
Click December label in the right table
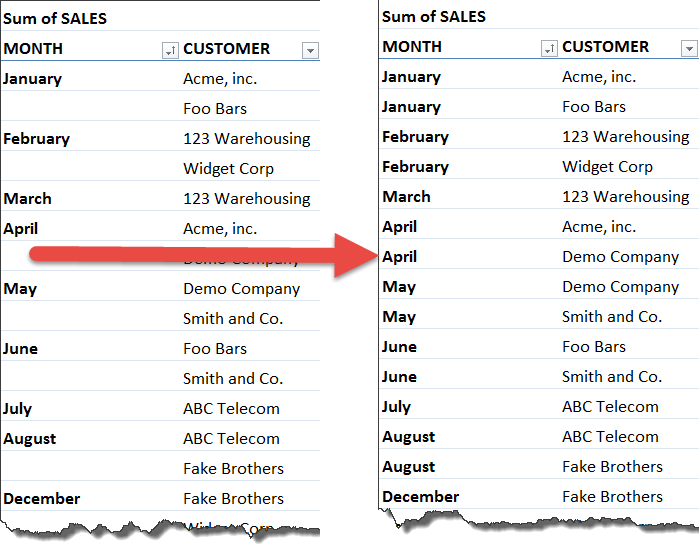coord(420,497)
